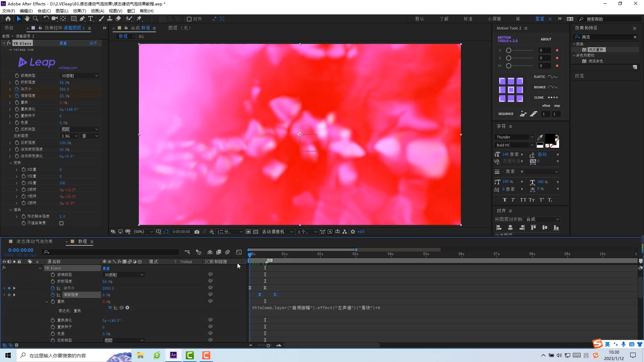Image resolution: width=644 pixels, height=362 pixels.
Task: Select the Pen tool
Action: coord(82,19)
